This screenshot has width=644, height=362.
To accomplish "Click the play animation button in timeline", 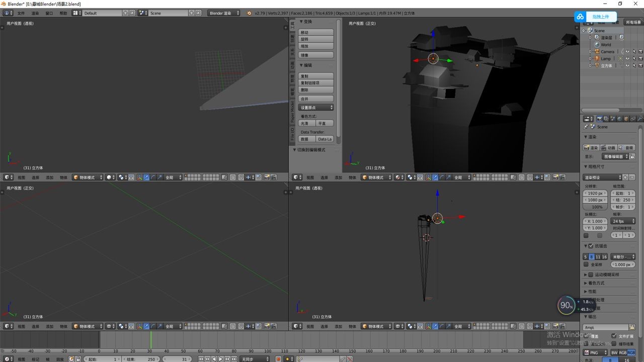I will (220, 359).
